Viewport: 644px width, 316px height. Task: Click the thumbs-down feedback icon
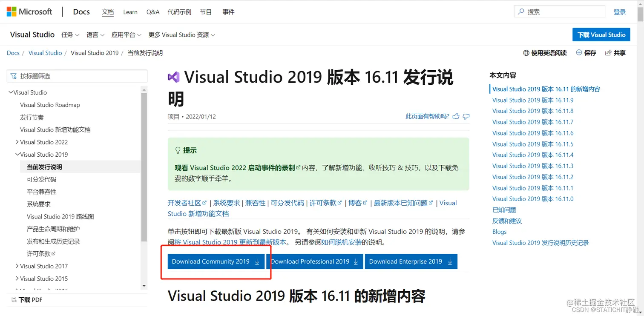466,116
